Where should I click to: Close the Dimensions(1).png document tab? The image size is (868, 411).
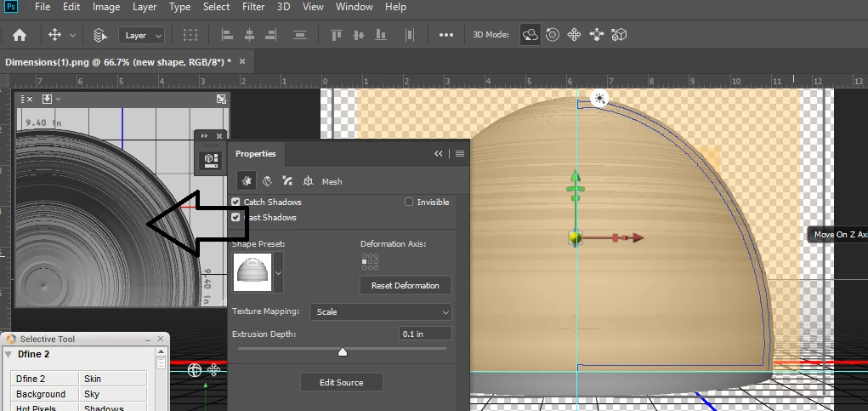point(242,61)
